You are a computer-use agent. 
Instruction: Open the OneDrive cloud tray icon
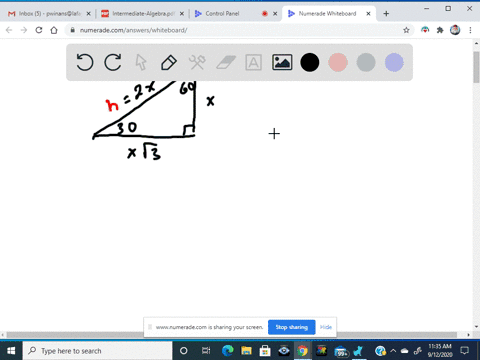point(404,351)
